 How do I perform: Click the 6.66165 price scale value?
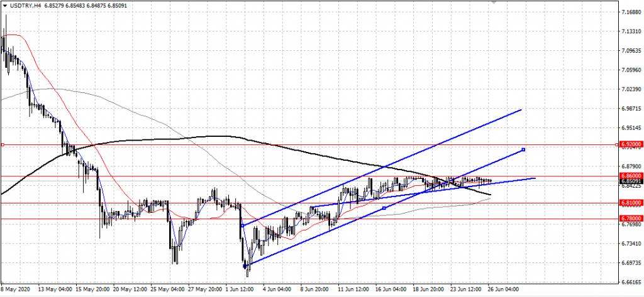coord(630,281)
